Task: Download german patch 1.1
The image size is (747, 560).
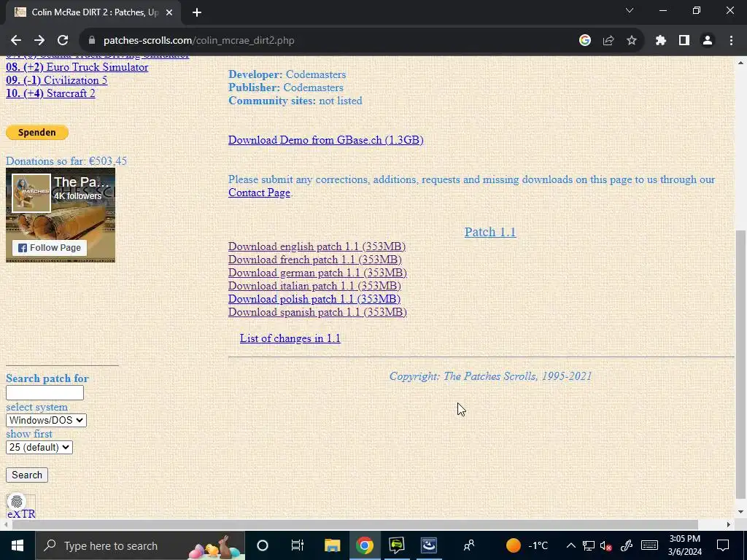Action: click(x=317, y=273)
